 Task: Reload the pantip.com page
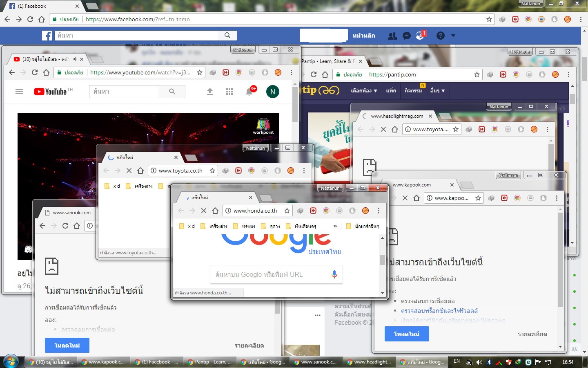click(314, 74)
